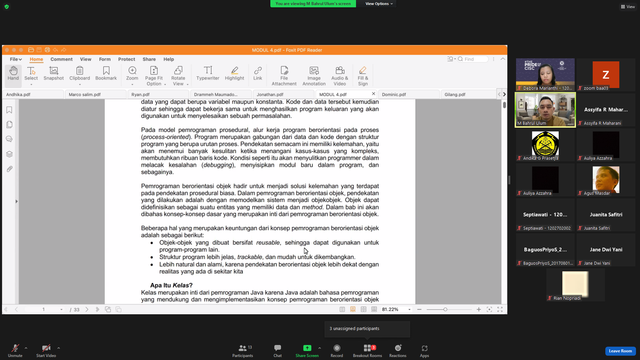Viewport: 640px width, 360px height.
Task: Expand left navigation panel arrow
Action: click(16, 201)
